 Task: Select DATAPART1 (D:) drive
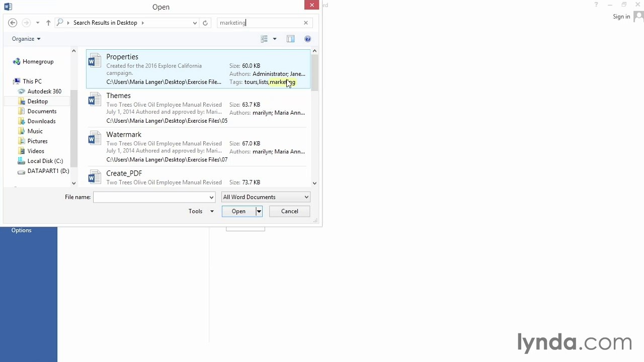48,171
